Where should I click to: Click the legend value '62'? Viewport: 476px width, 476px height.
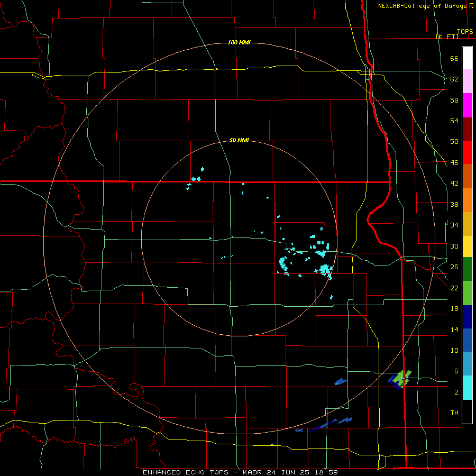[x=454, y=79]
